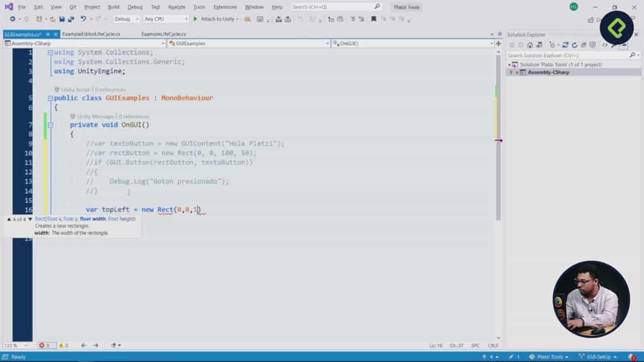Save the current file using the Save icon
Image resolution: width=644 pixels, height=362 pixels.
(x=60, y=19)
